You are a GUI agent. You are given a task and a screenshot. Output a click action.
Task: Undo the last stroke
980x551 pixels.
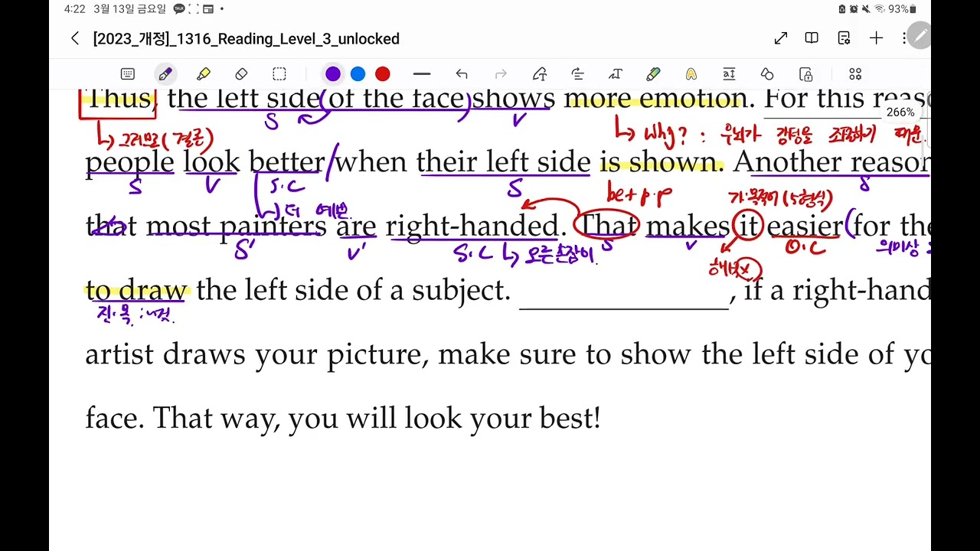(461, 74)
